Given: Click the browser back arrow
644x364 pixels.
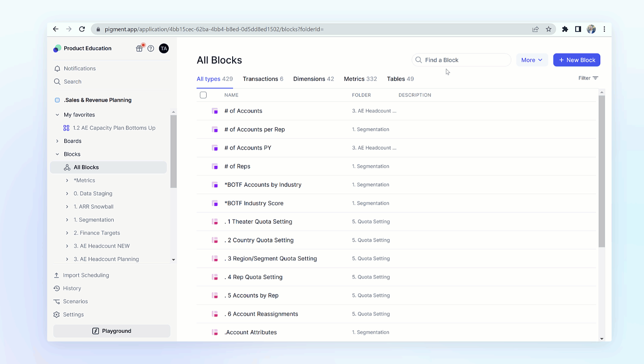Looking at the screenshot, I should tap(56, 29).
